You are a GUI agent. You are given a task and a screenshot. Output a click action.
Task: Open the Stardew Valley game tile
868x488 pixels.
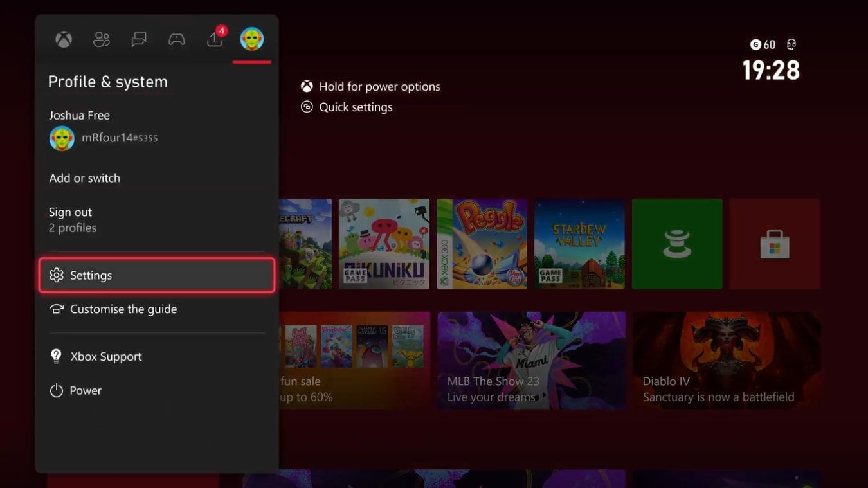point(579,244)
